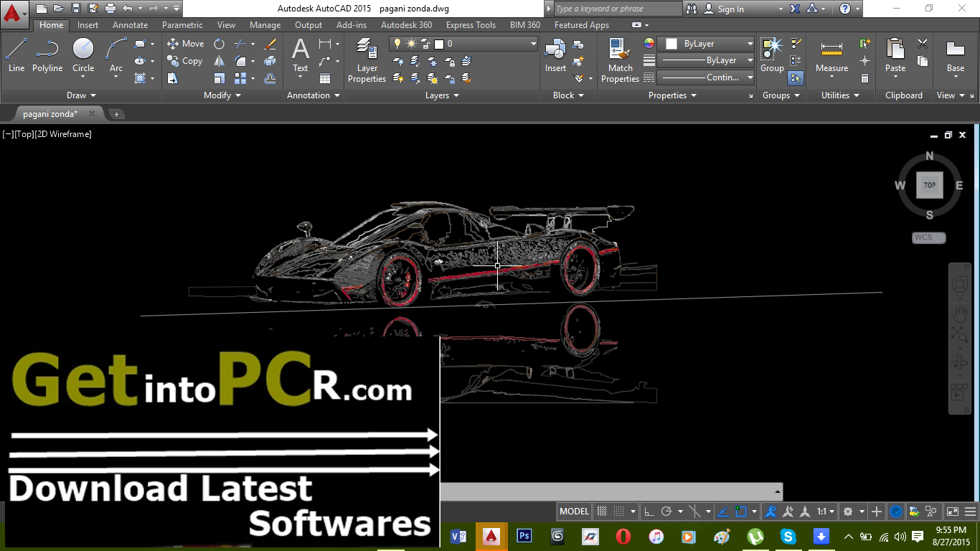Screen dimensions: 980x551
Task: Expand the Annotation panel
Action: [313, 95]
